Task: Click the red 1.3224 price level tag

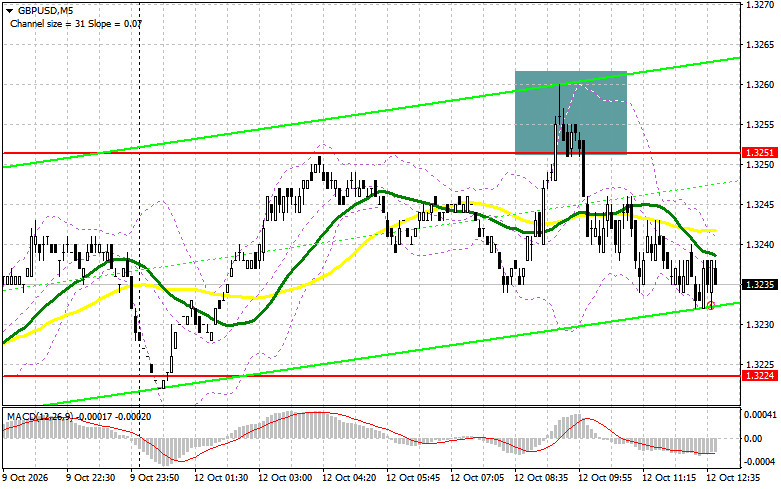Action: (x=760, y=375)
